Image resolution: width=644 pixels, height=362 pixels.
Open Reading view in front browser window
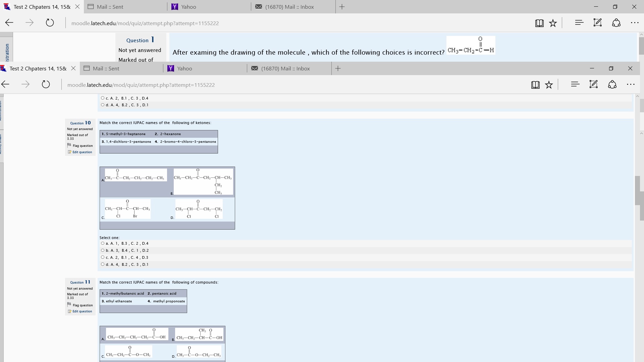point(535,85)
